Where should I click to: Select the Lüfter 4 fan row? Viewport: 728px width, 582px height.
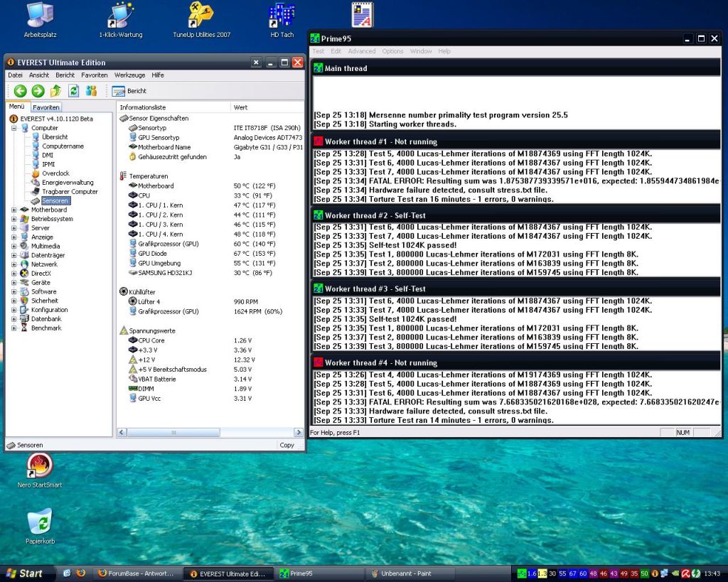[x=210, y=302]
